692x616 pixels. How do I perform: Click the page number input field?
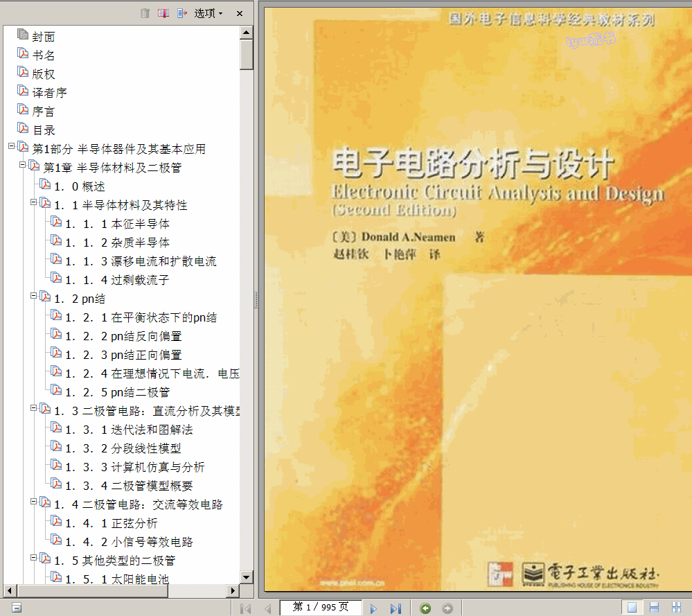tap(321, 608)
